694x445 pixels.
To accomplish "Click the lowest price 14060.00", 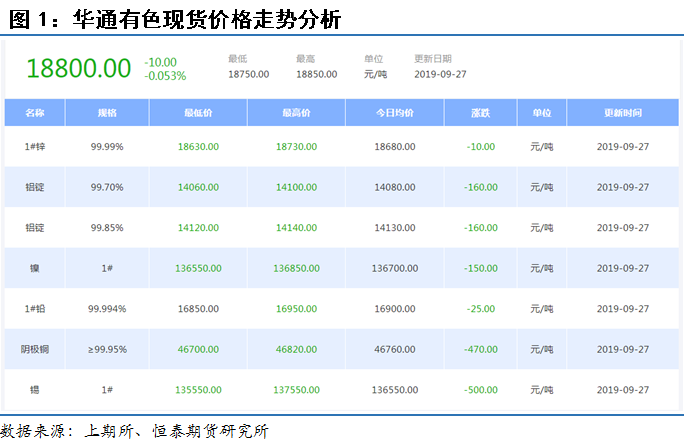I will click(x=198, y=187).
